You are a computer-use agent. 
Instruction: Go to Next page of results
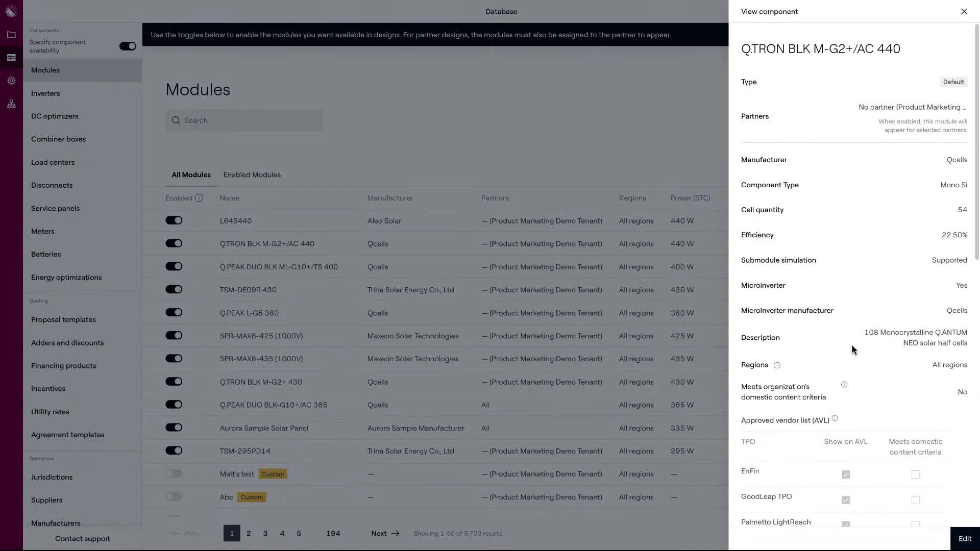coord(385,533)
